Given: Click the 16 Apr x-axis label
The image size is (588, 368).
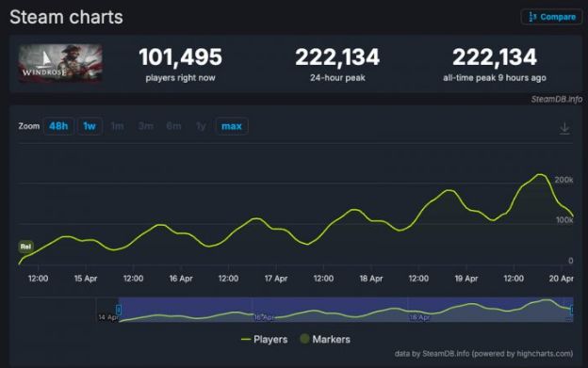Looking at the screenshot, I should pos(181,279).
